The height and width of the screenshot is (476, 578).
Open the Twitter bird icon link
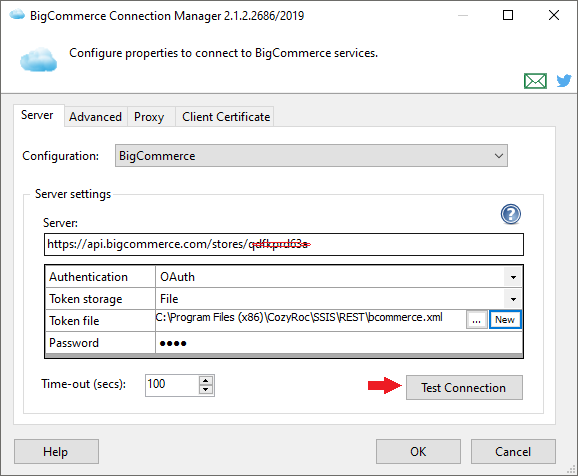(564, 80)
